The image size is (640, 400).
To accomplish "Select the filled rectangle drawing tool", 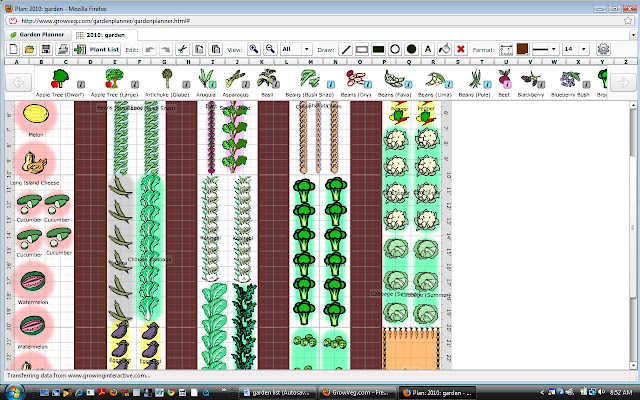I will click(x=378, y=49).
